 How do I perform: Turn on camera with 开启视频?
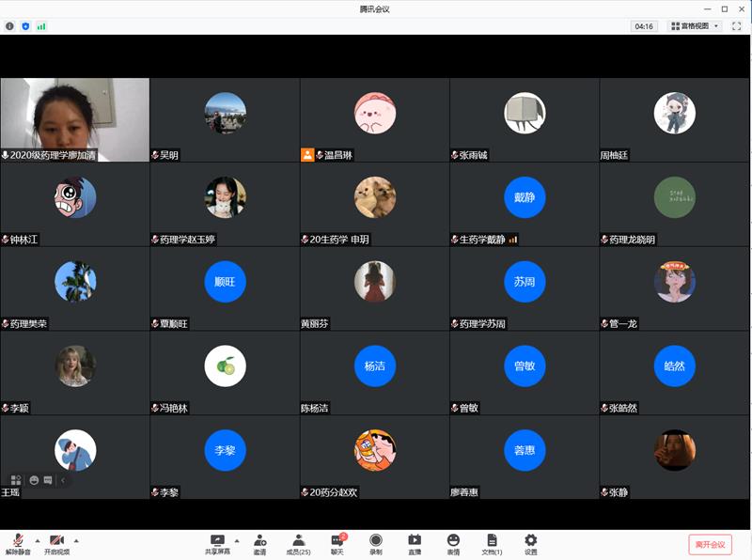[x=56, y=543]
